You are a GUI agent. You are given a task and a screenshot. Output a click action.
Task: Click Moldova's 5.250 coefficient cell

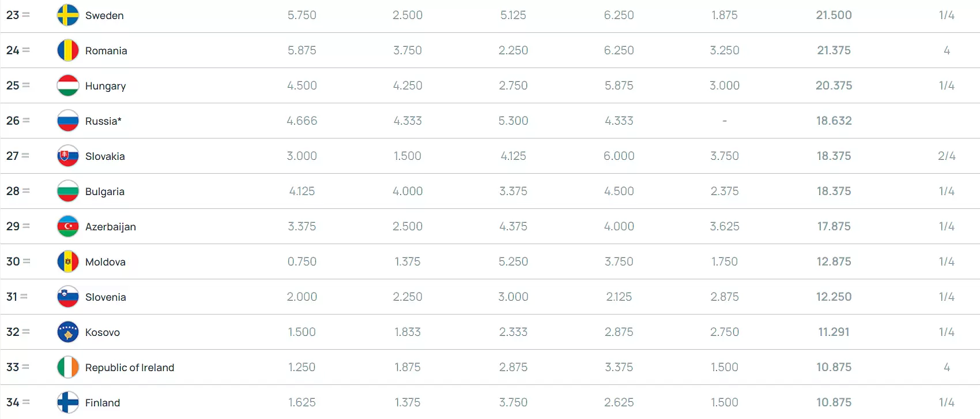[x=513, y=261]
